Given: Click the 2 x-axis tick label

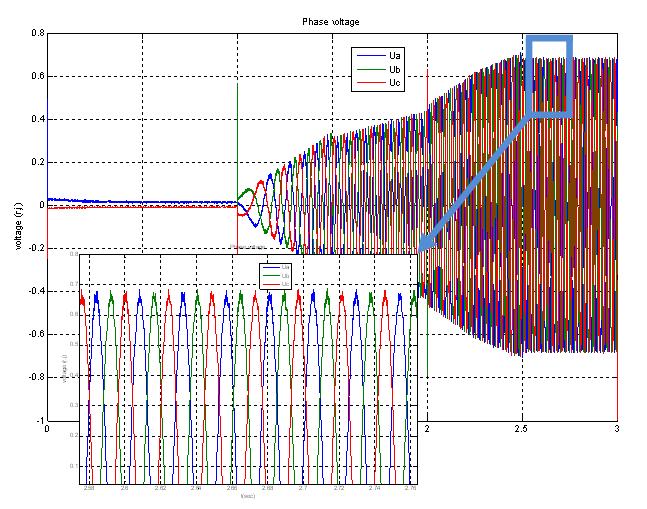Looking at the screenshot, I should click(427, 429).
